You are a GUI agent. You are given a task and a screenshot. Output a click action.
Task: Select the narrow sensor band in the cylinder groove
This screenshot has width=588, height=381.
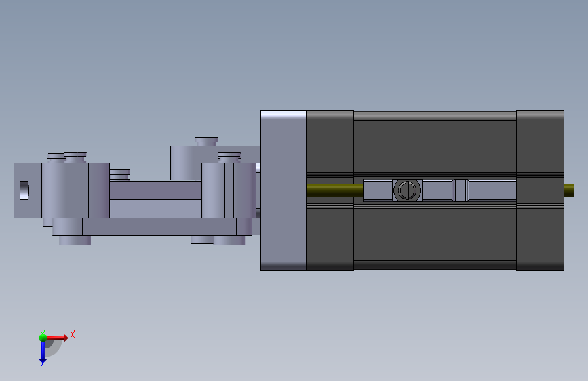(460, 190)
